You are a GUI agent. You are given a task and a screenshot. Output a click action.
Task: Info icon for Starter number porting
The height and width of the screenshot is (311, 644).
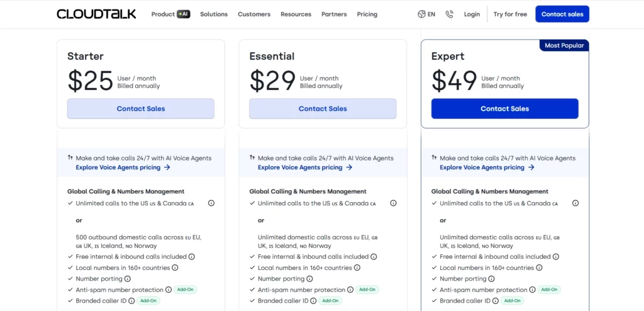[x=128, y=279]
